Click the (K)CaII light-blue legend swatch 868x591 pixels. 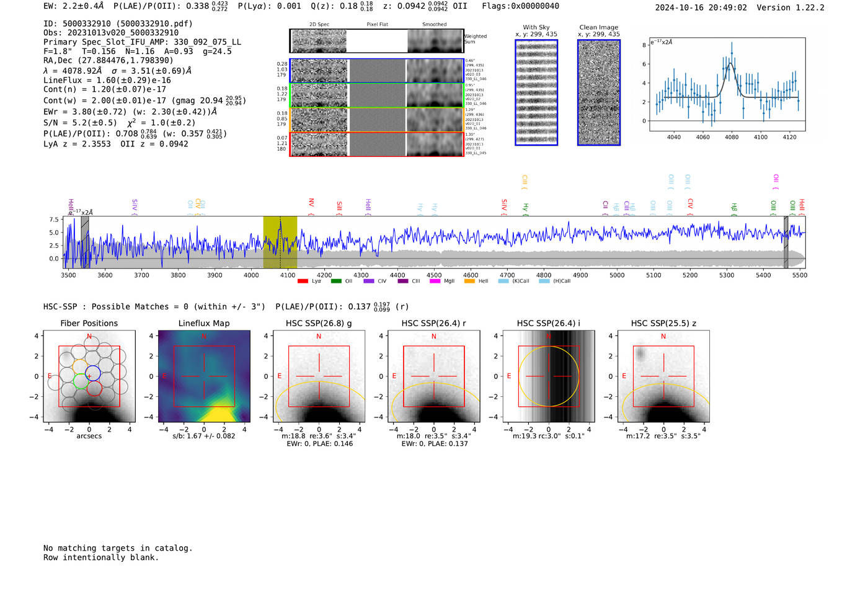(x=503, y=281)
